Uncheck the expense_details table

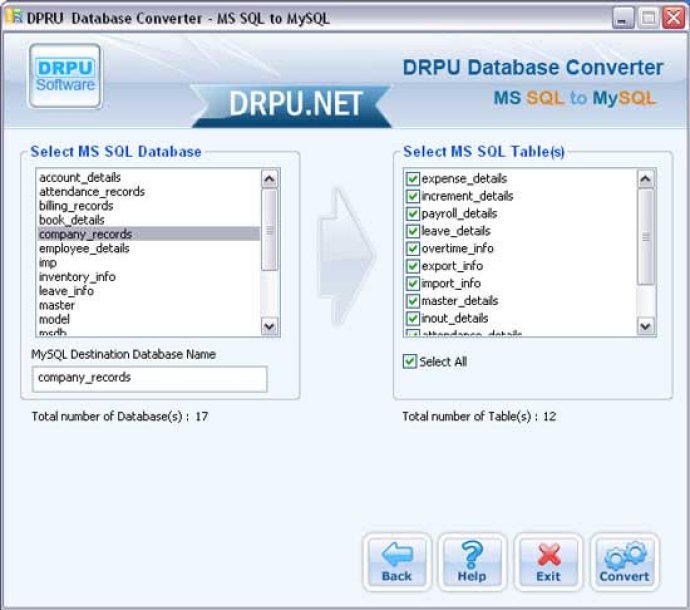click(412, 179)
